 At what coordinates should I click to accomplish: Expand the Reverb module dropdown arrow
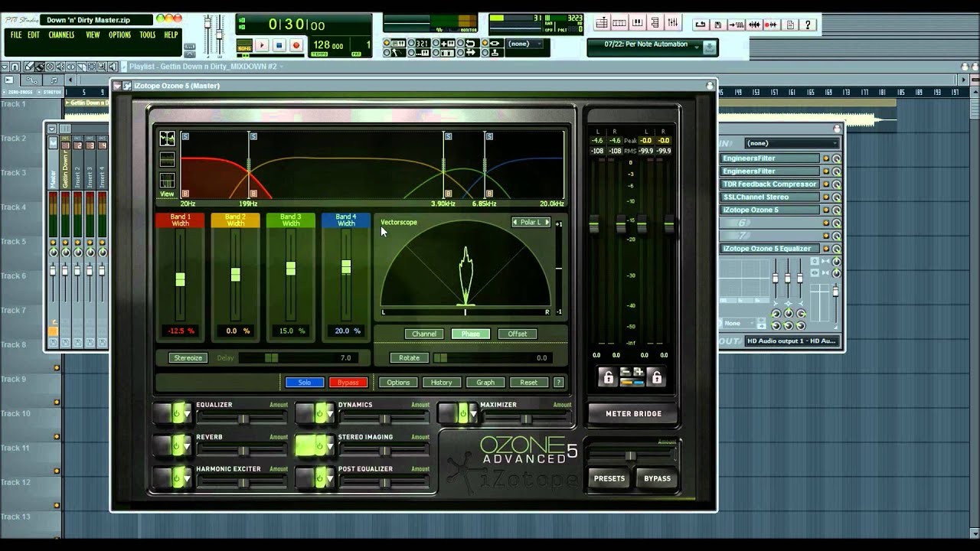pyautogui.click(x=187, y=446)
